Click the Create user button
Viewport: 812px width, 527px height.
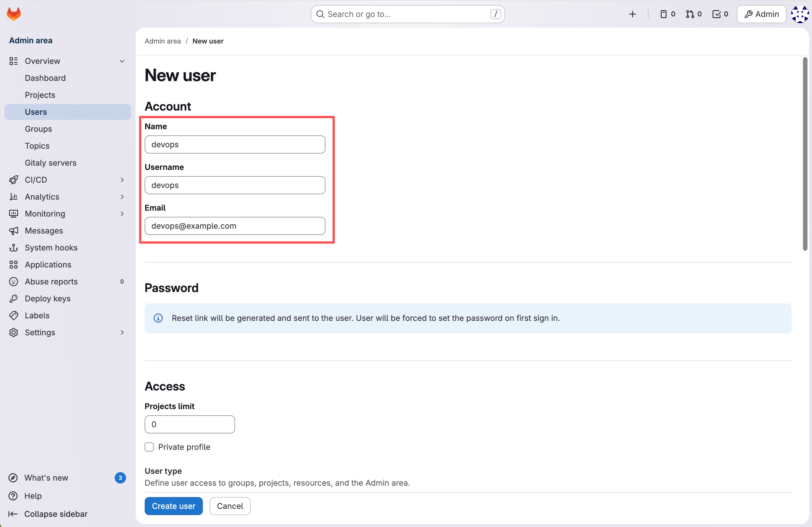click(x=173, y=506)
